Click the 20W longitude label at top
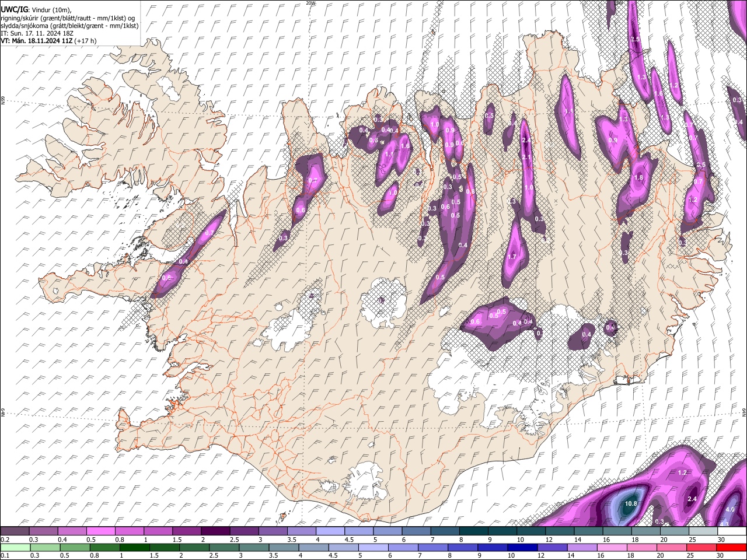 click(311, 3)
